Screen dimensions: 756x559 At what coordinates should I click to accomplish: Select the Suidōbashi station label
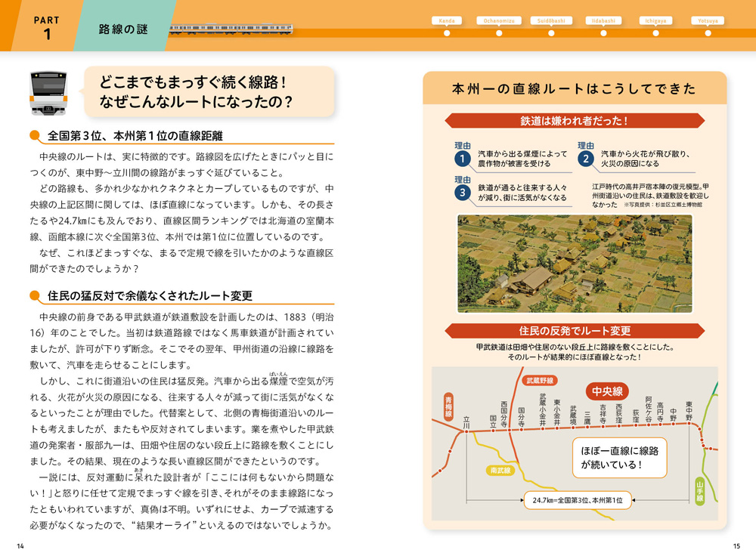(x=551, y=20)
